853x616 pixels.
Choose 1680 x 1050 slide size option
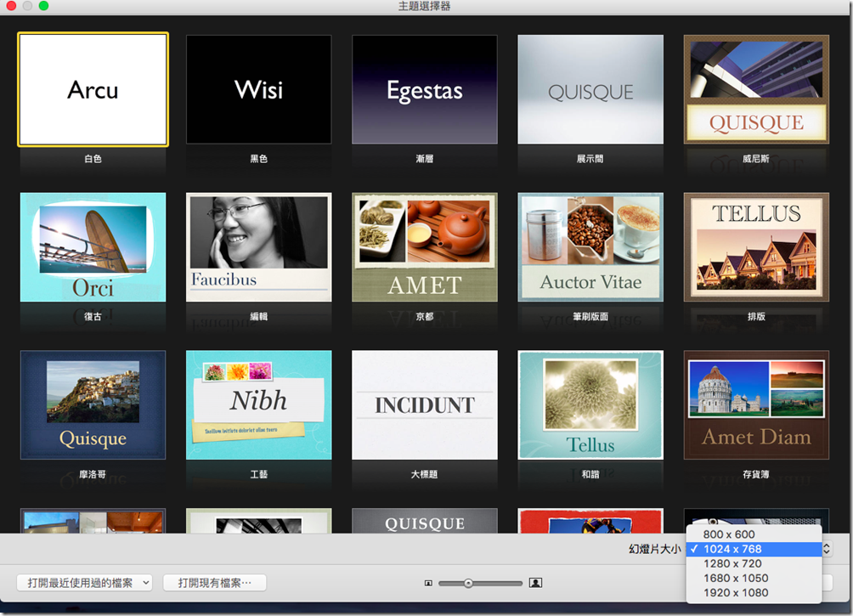tap(736, 578)
